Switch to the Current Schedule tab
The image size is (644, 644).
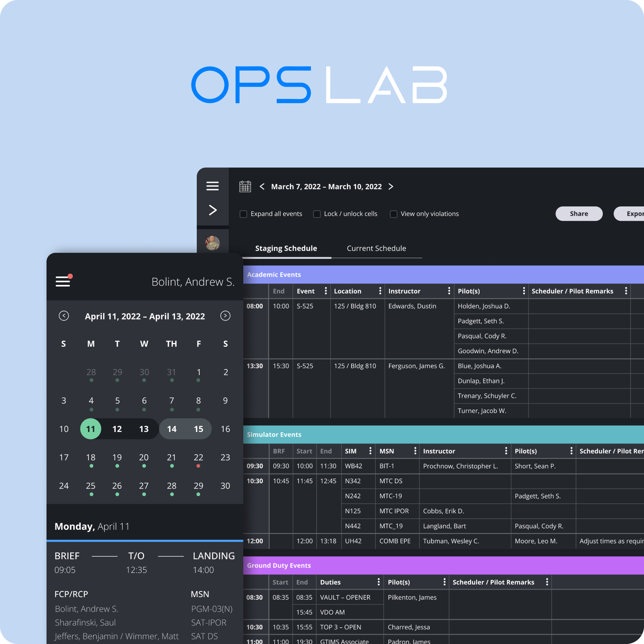(376, 248)
